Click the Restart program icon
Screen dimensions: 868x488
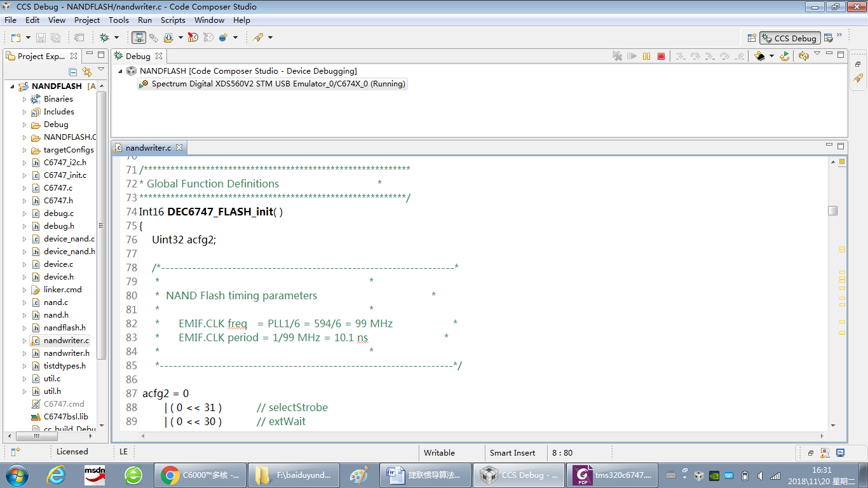coord(785,56)
